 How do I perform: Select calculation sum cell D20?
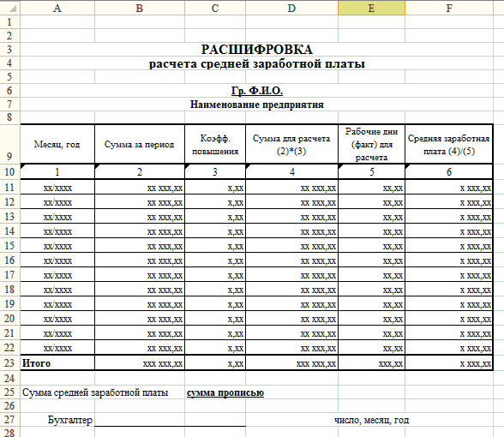click(291, 319)
